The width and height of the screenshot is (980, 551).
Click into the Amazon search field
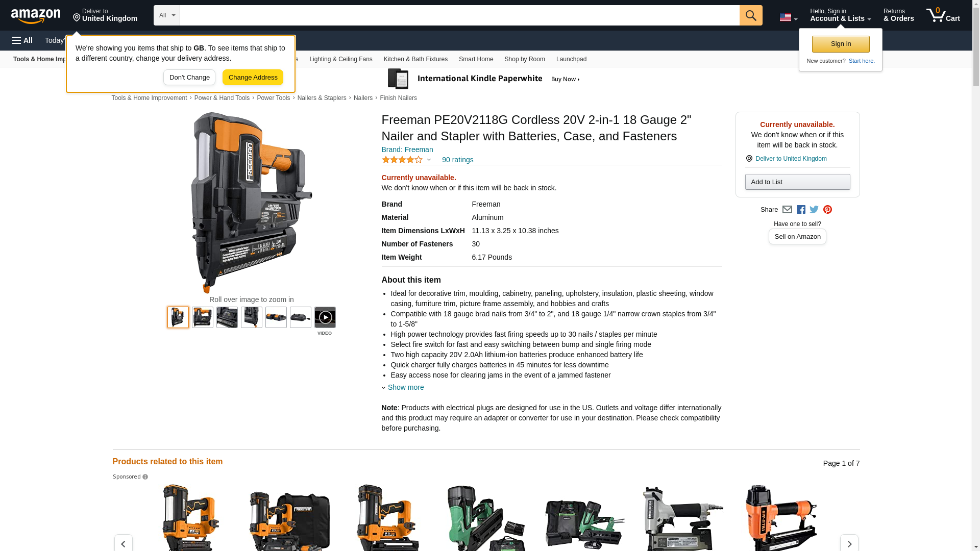(x=459, y=15)
